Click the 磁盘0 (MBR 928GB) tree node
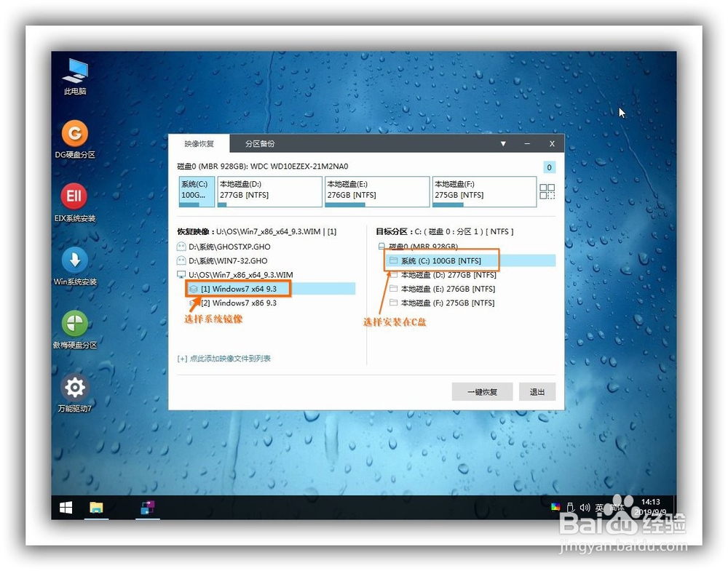The width and height of the screenshot is (728, 571). (419, 247)
